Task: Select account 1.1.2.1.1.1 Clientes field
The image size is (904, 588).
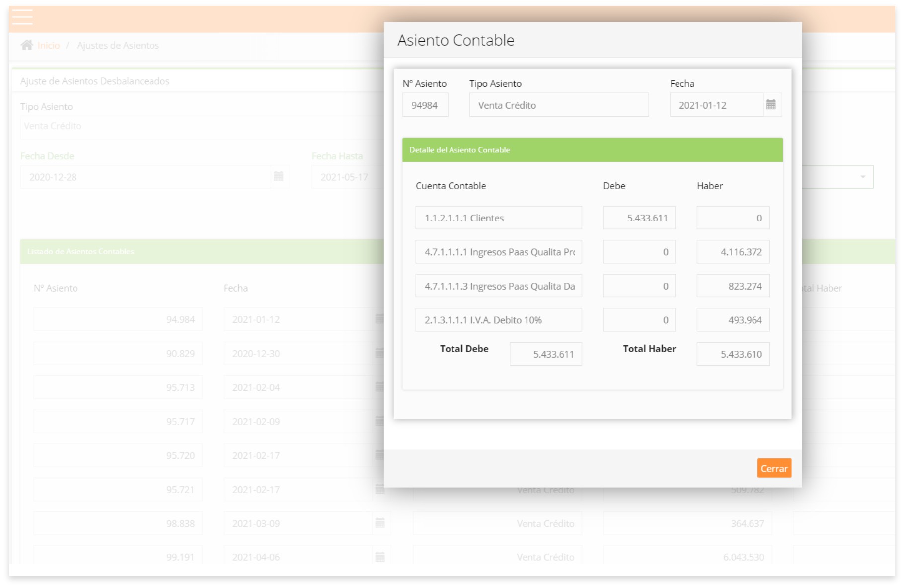Action: [499, 218]
